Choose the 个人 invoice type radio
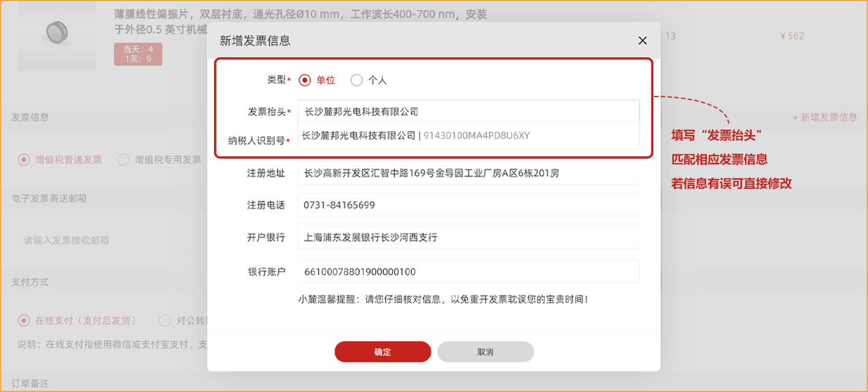Viewport: 868px width, 392px height. pyautogui.click(x=357, y=80)
